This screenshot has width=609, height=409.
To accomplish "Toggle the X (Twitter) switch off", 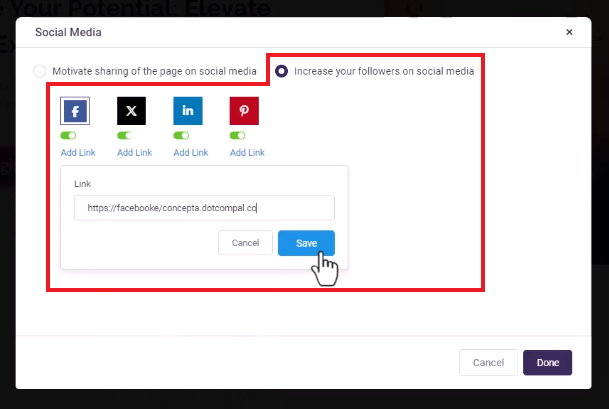I will point(124,135).
